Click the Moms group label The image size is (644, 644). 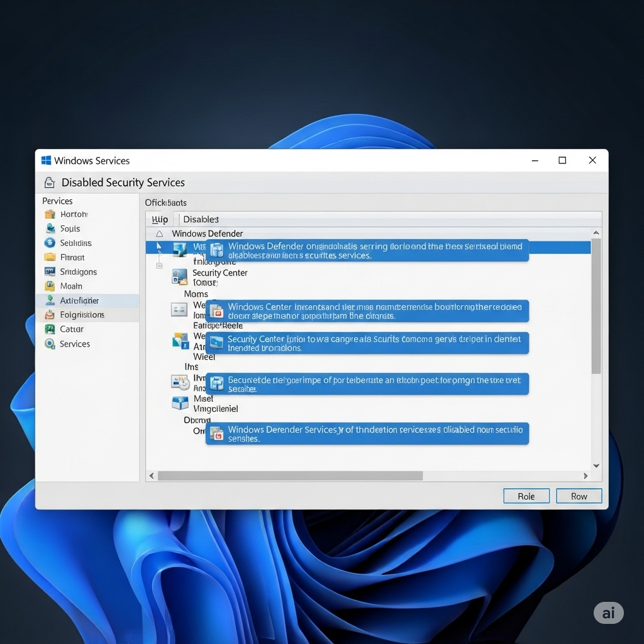coord(196,294)
